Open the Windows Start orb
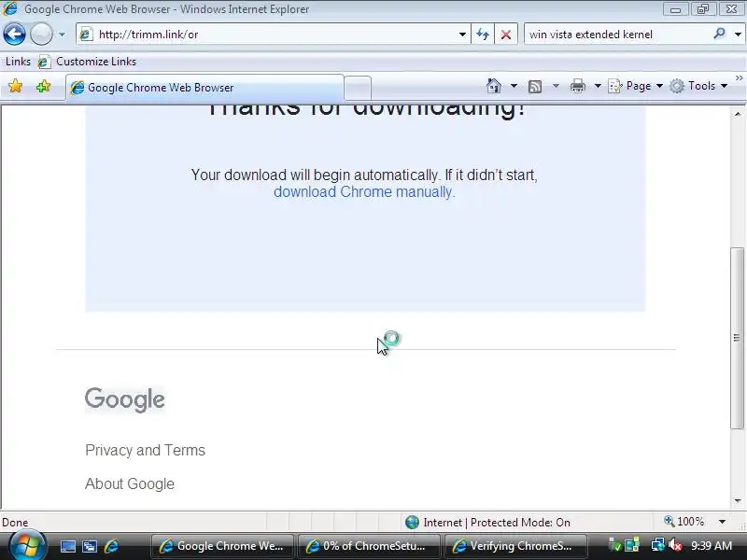This screenshot has height=560, width=747. (28, 545)
